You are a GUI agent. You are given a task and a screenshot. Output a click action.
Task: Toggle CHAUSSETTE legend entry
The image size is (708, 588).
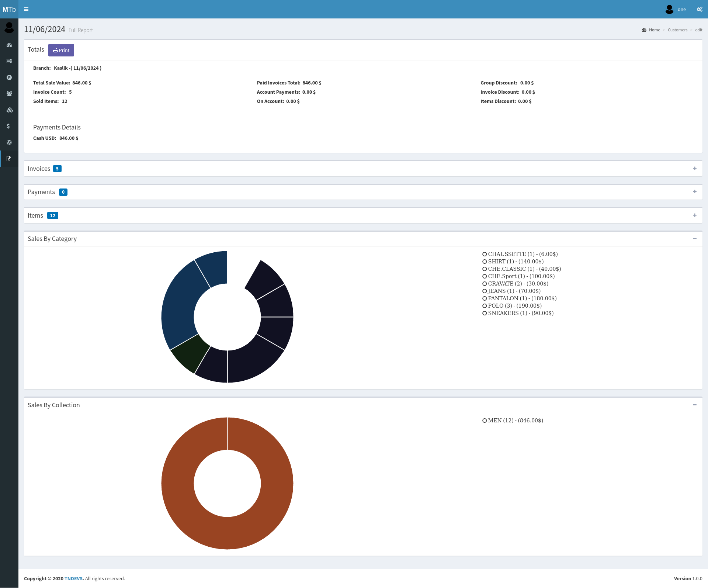click(520, 254)
